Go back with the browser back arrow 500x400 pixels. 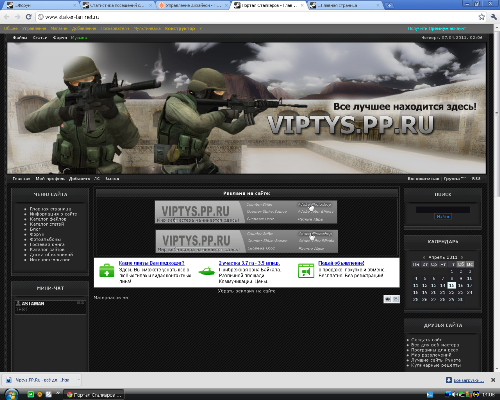click(x=7, y=17)
